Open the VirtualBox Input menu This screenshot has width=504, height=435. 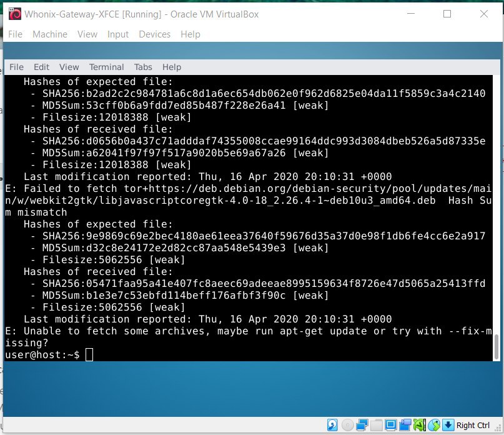[x=117, y=34]
